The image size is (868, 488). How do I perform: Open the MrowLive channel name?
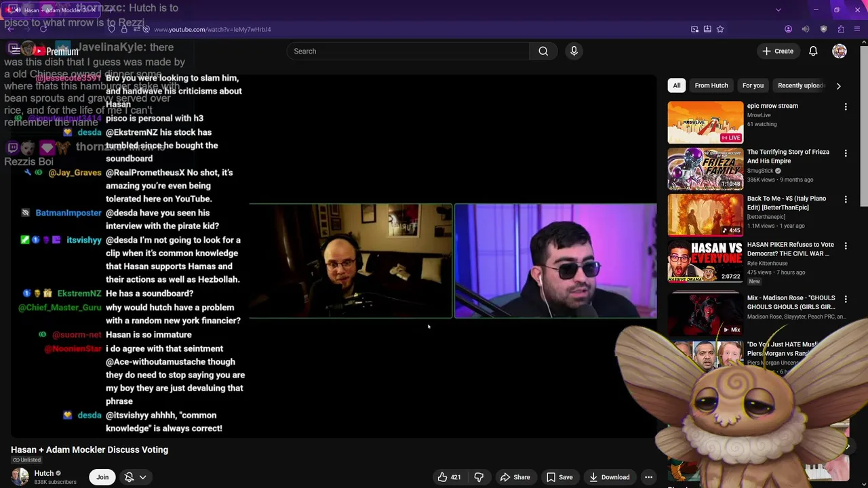[x=759, y=115]
